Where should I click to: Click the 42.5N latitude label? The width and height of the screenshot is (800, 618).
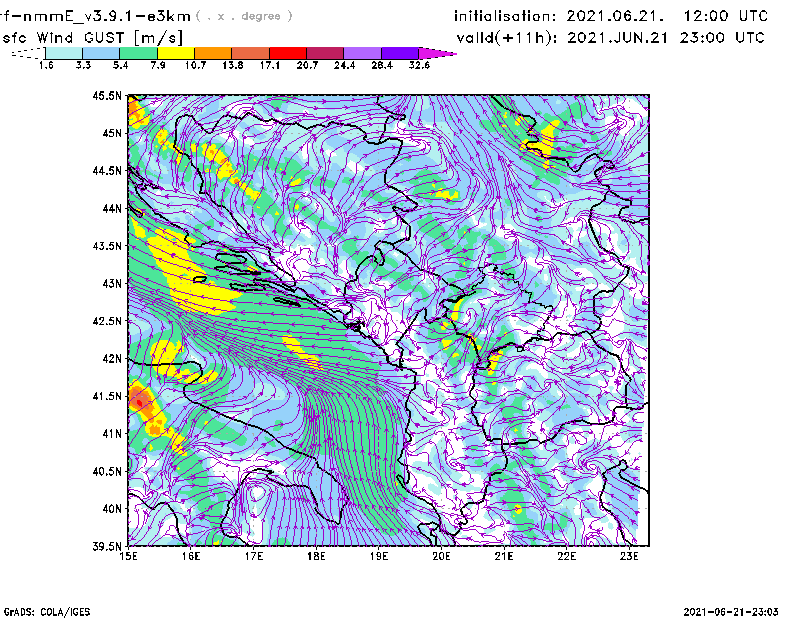point(107,321)
